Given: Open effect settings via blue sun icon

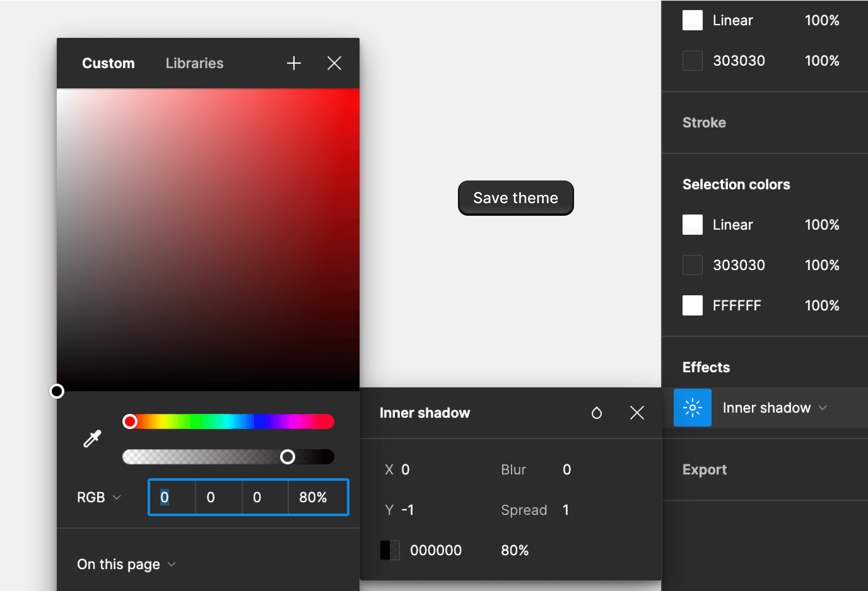Looking at the screenshot, I should pos(692,408).
